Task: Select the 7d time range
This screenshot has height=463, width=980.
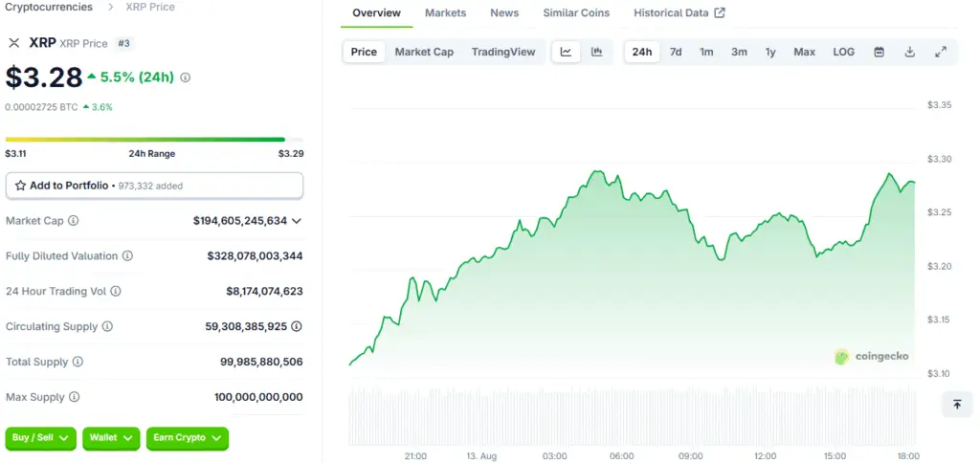Action: tap(676, 52)
